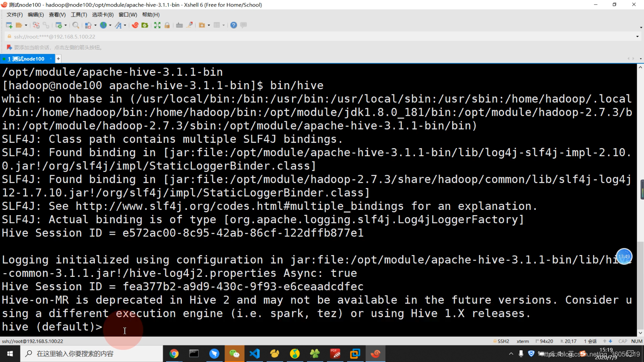Open the 文件(F) menu
The width and height of the screenshot is (644, 362).
[15, 15]
